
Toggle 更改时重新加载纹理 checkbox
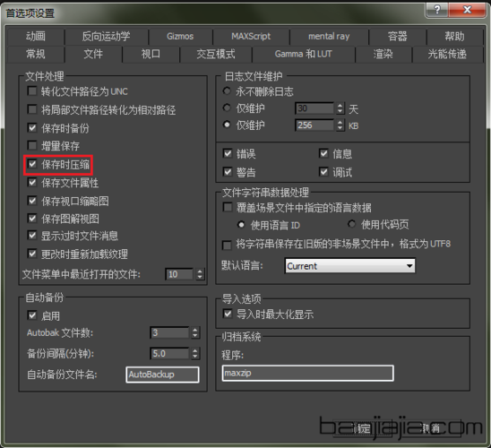tap(32, 254)
